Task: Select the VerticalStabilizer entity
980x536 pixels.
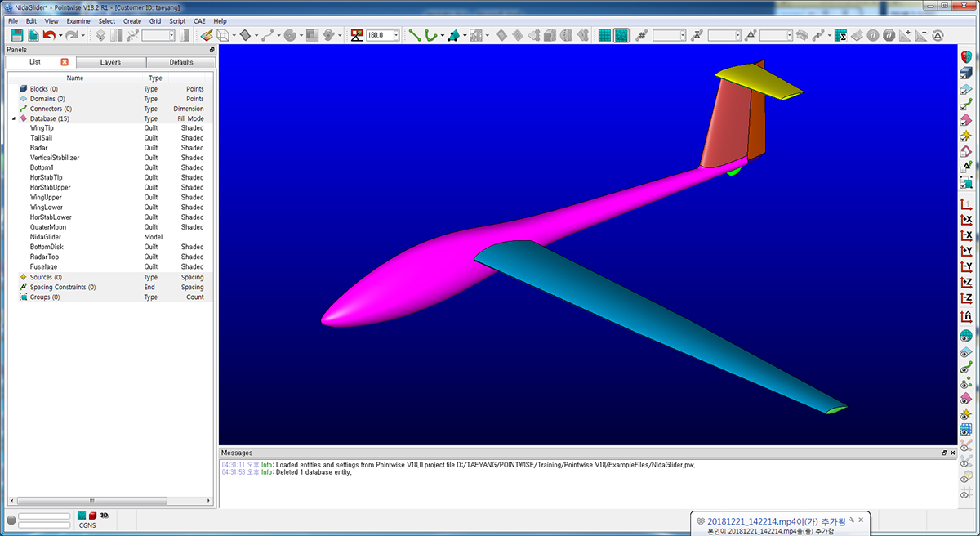Action: point(55,158)
